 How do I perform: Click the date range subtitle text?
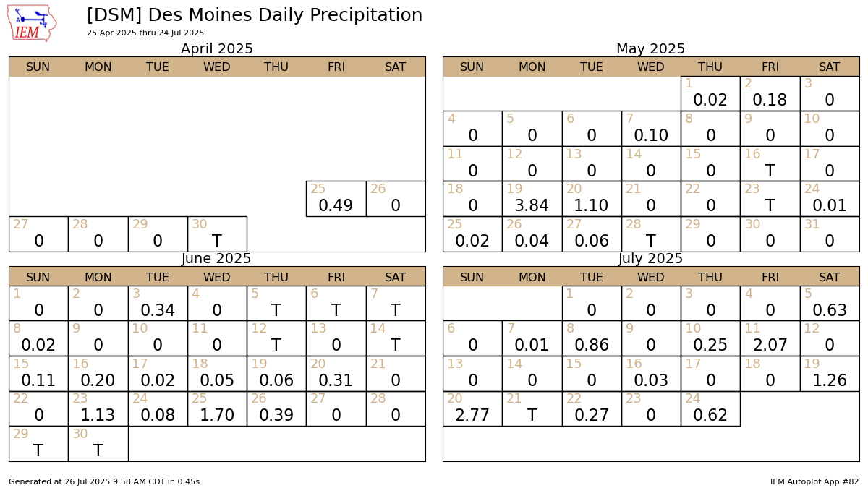145,33
